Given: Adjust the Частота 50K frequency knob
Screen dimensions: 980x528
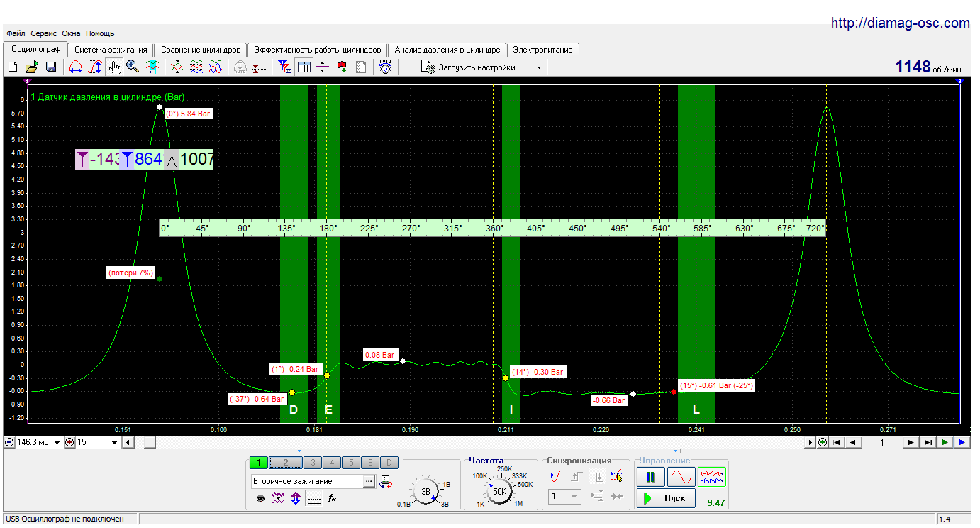Looking at the screenshot, I should [499, 492].
